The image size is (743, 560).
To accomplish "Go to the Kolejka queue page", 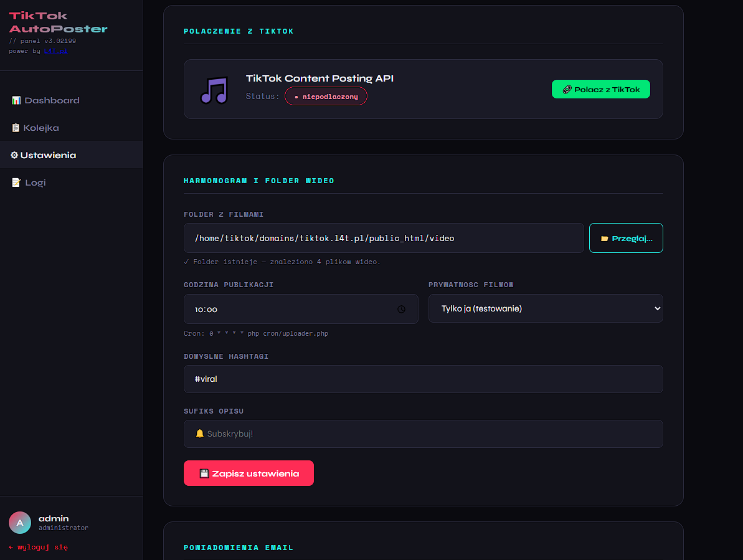I will (x=41, y=128).
